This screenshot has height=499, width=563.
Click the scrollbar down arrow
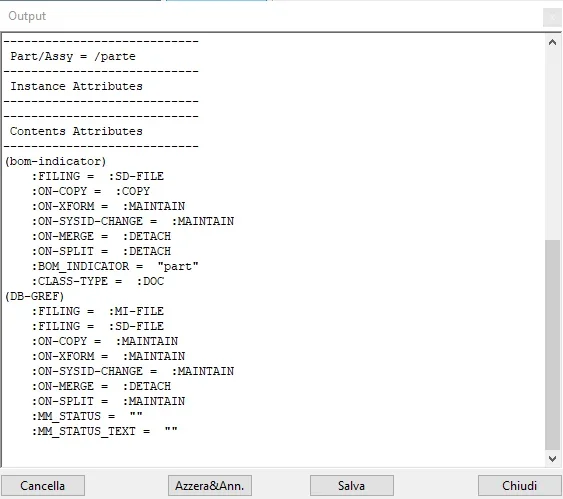pos(553,458)
